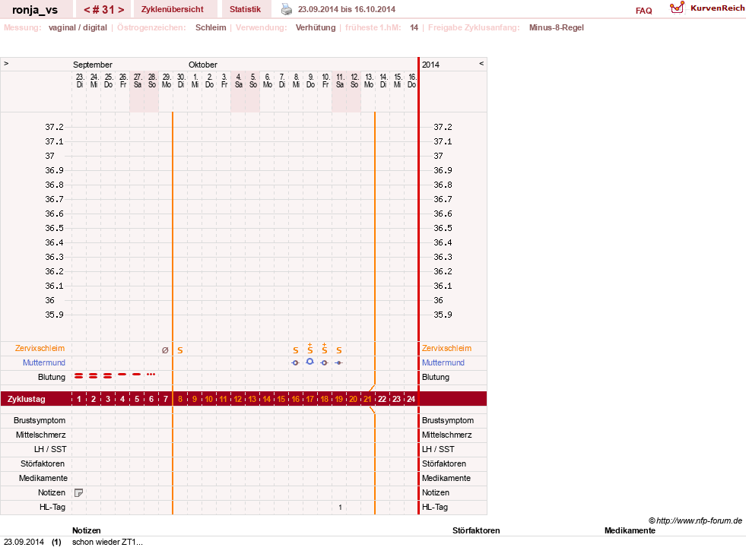Click the date header '23. Di'
Image resolution: width=746 pixels, height=560 pixels.
pyautogui.click(x=79, y=81)
